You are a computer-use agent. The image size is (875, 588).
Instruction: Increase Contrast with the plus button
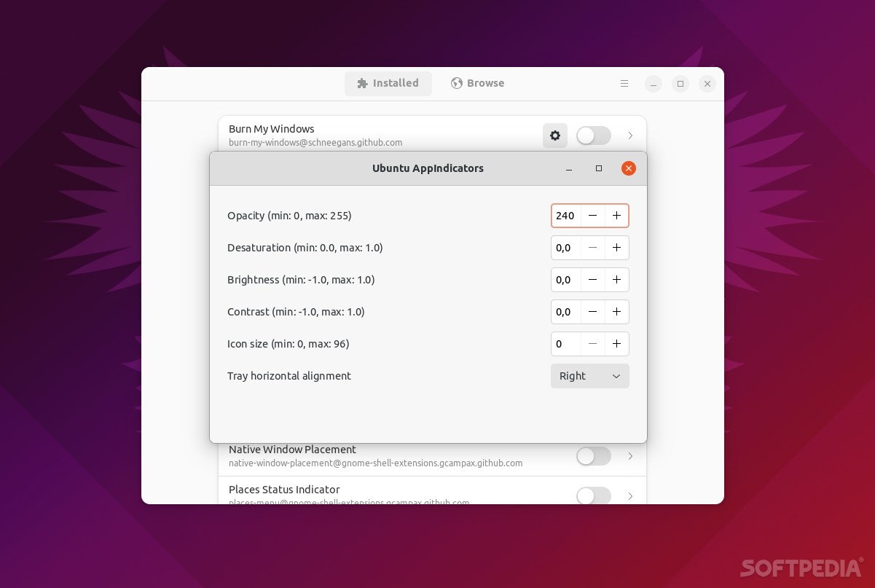[616, 312]
